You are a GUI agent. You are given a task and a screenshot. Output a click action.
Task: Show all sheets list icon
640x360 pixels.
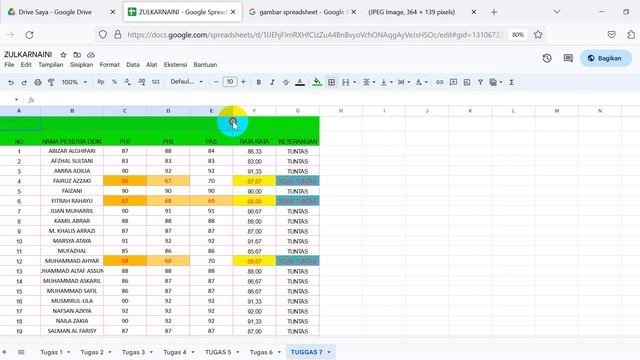pyautogui.click(x=21, y=352)
